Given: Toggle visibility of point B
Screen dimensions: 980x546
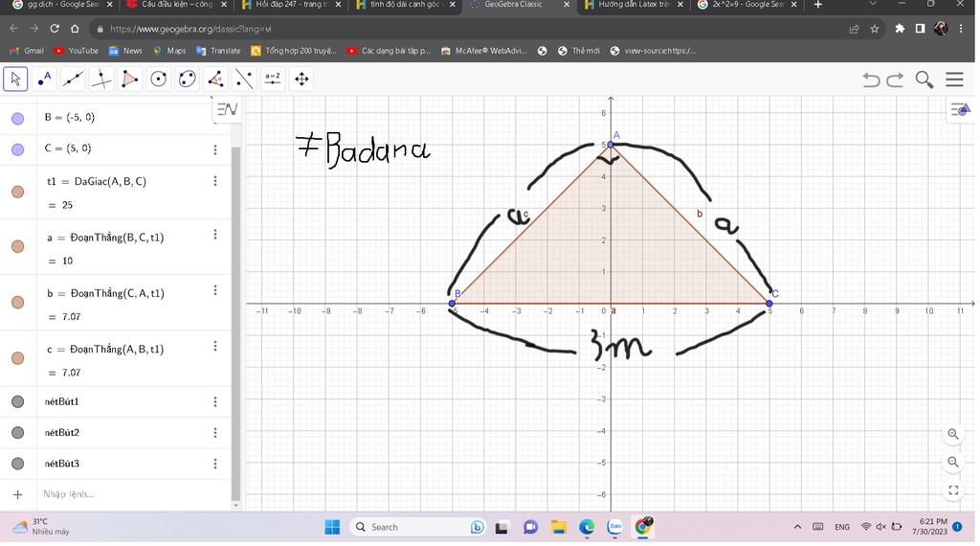Looking at the screenshot, I should click(17, 119).
